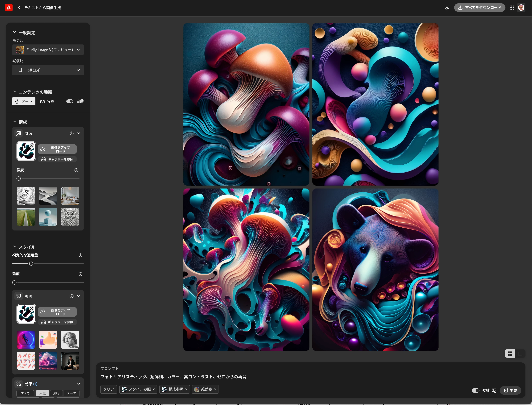This screenshot has height=405, width=532.
Task: Click the 視覚的な適用量 slider handle
Action: (x=31, y=264)
